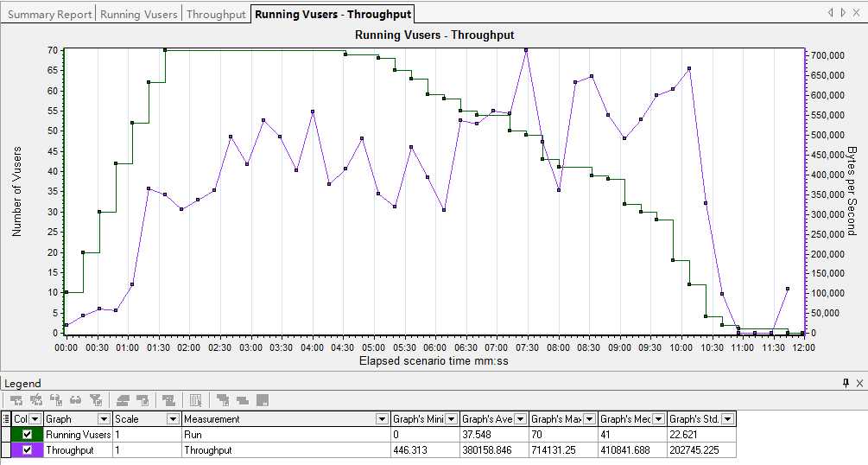Select the Running Vusers - Throughput tab
This screenshot has width=868, height=465.
pyautogui.click(x=333, y=15)
